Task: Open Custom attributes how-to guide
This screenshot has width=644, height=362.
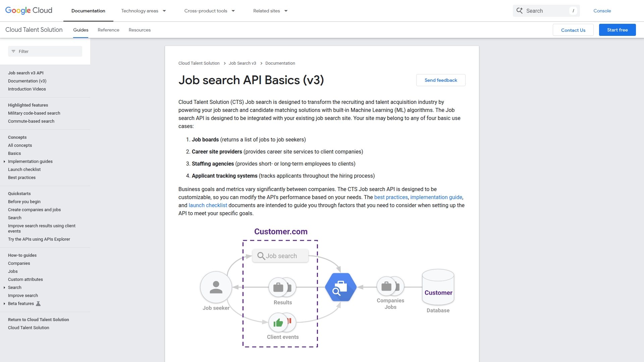Action: click(x=25, y=280)
